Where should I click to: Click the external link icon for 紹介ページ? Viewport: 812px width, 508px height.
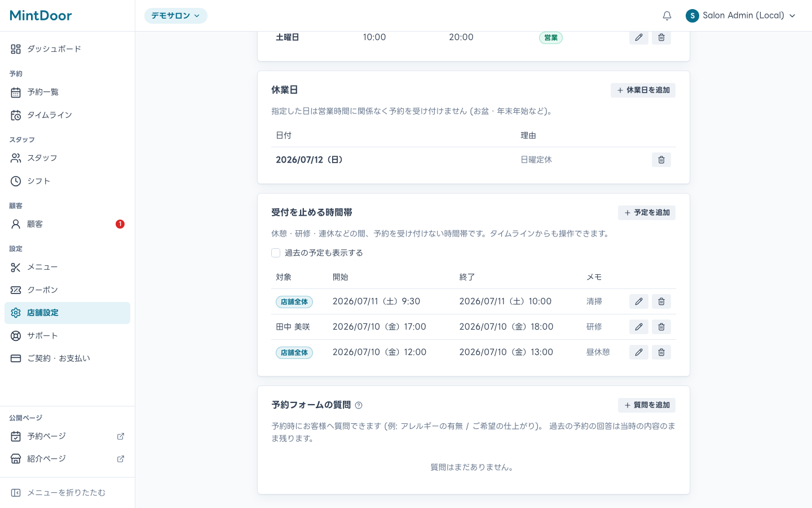tap(121, 459)
